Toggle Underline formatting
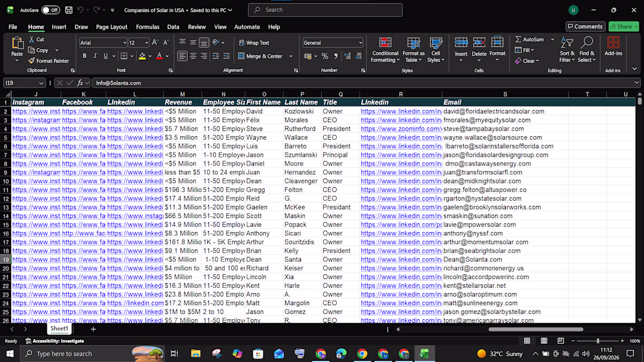Screen dimensions: 644x362 [106, 56]
